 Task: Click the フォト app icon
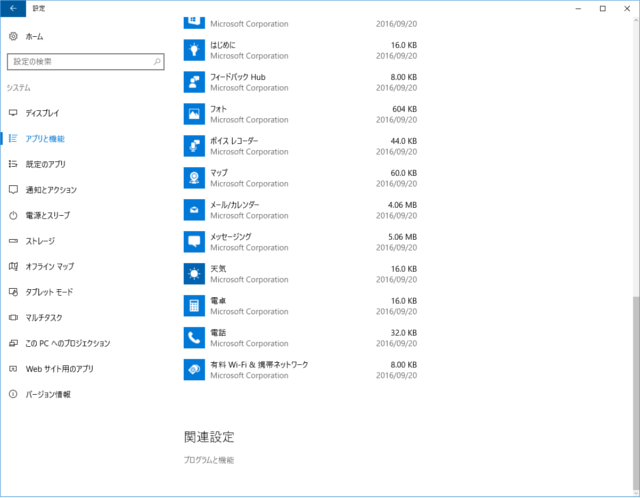(194, 114)
